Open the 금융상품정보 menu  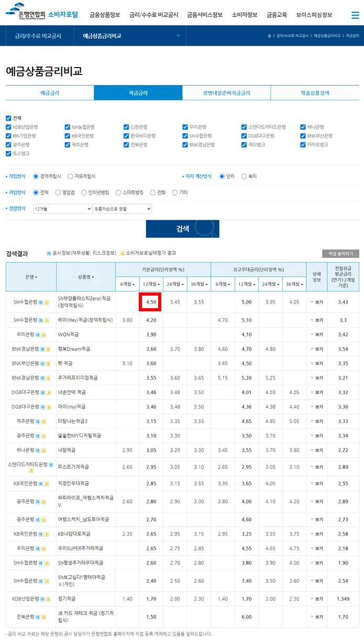point(105,15)
